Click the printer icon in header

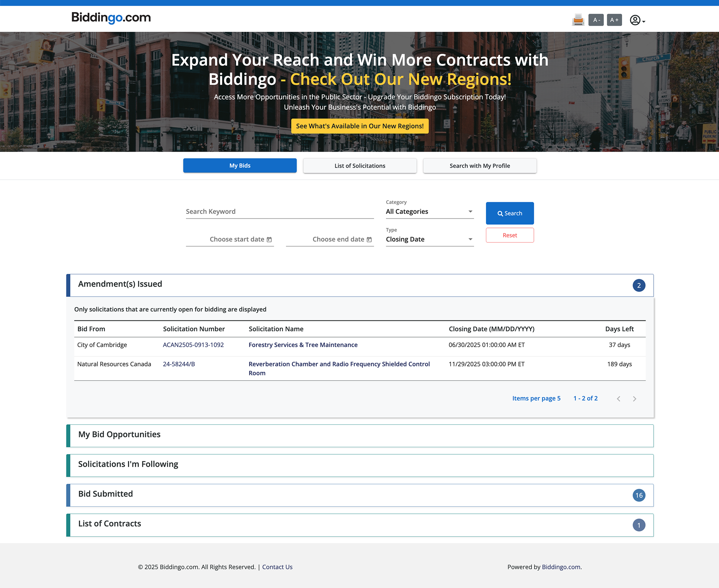point(578,20)
